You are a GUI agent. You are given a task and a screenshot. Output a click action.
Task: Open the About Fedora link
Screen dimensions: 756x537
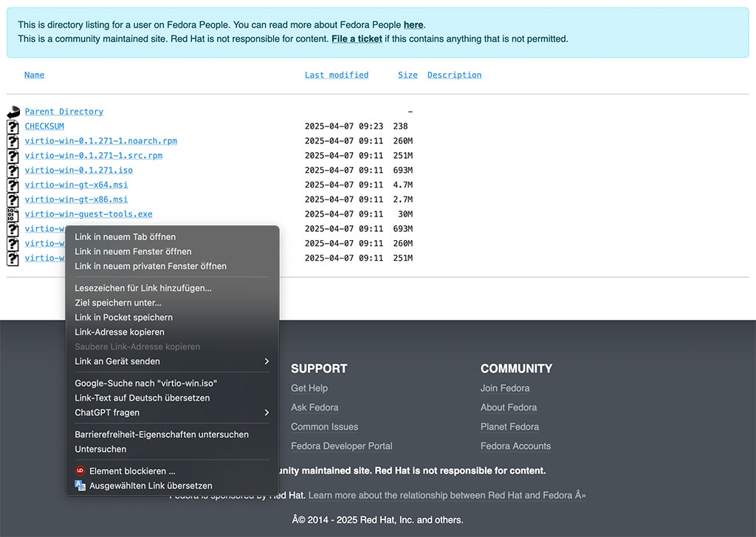coord(509,407)
